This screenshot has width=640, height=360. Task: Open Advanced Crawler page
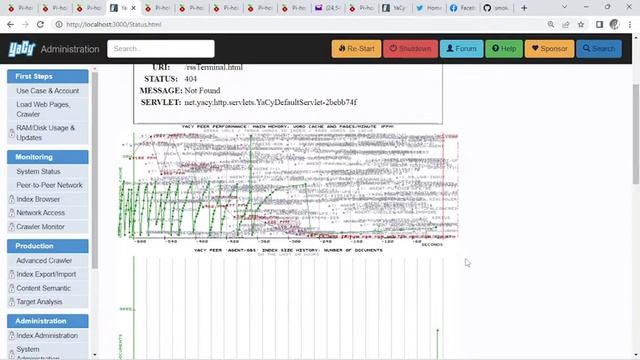pos(44,260)
